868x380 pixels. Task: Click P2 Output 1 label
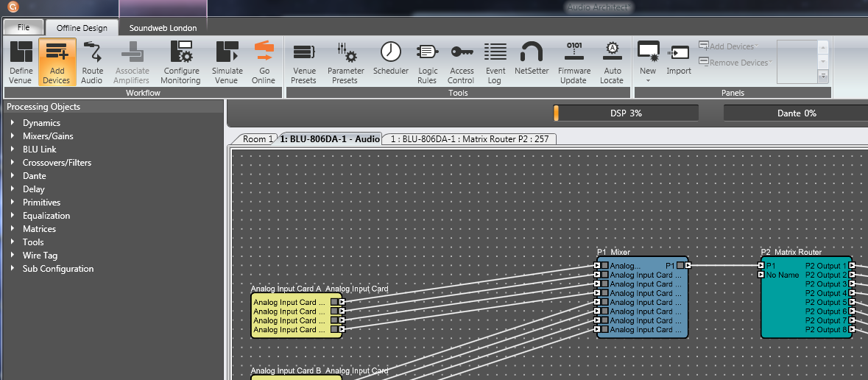coord(826,266)
